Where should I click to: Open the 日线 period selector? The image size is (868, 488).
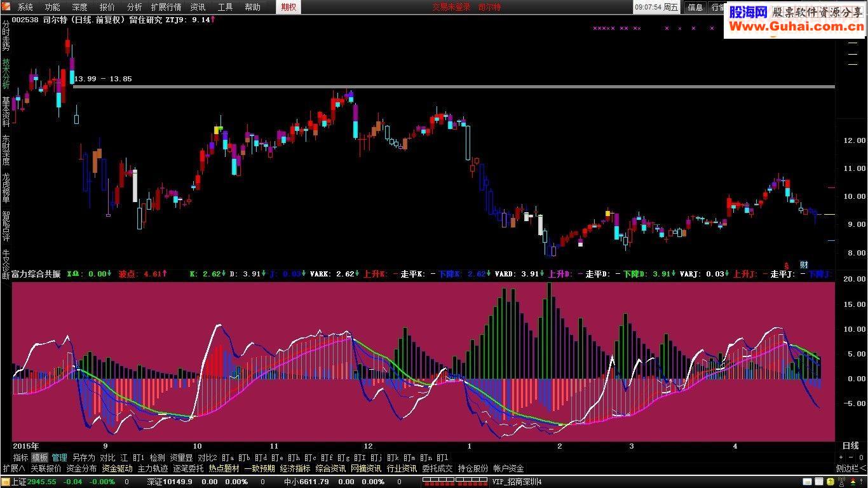point(850,446)
